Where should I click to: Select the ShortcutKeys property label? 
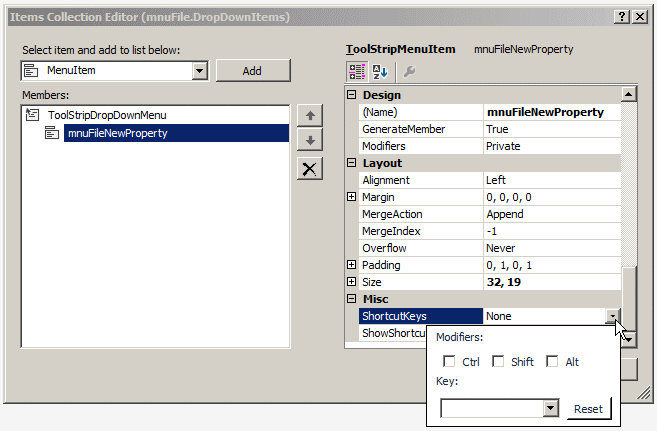point(421,316)
